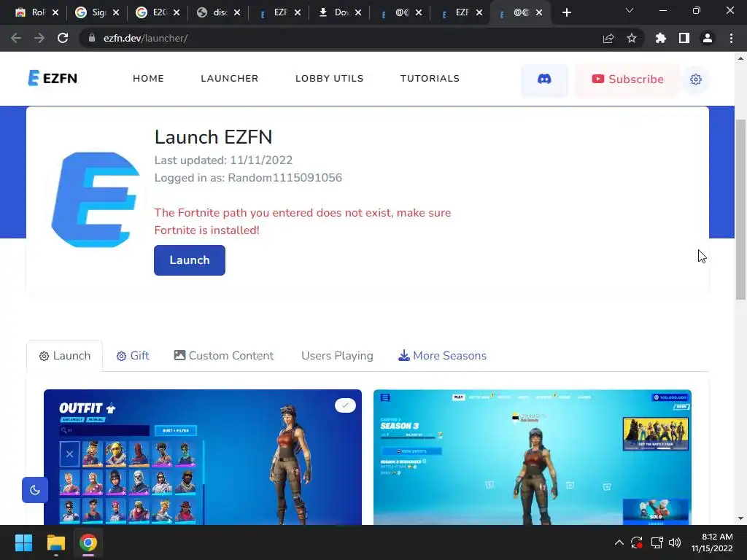This screenshot has width=747, height=560.
Task: Open the Chrome profile avatar
Action: point(708,38)
